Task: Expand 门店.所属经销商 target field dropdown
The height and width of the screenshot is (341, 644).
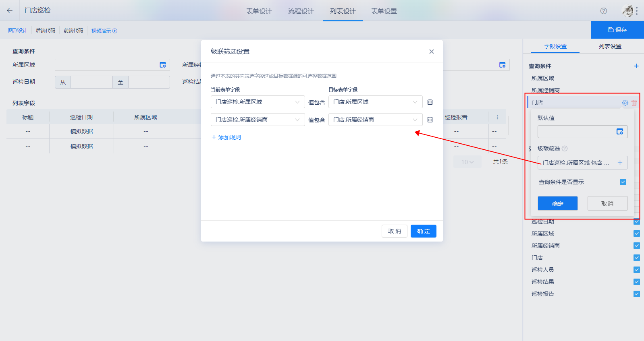Action: pos(376,120)
